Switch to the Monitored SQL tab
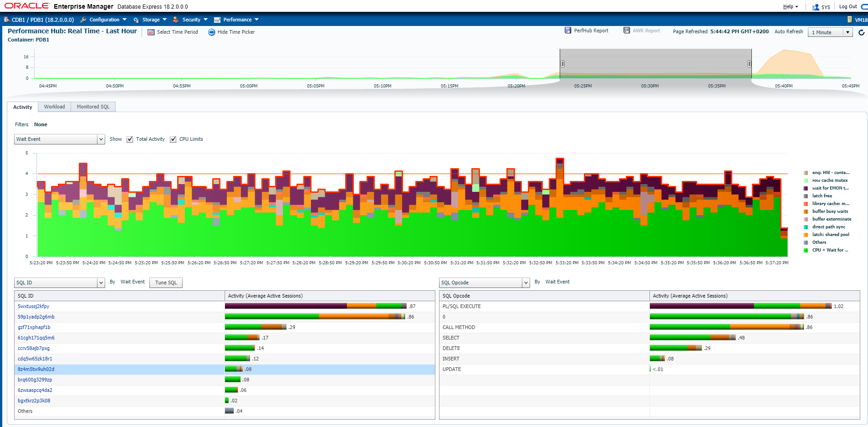The height and width of the screenshot is (427, 868). [93, 107]
